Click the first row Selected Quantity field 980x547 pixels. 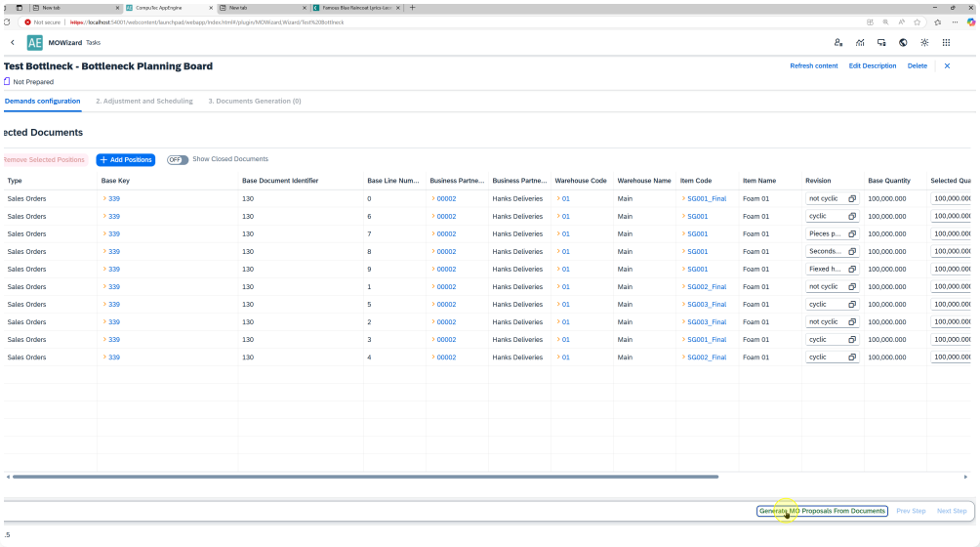(x=952, y=198)
